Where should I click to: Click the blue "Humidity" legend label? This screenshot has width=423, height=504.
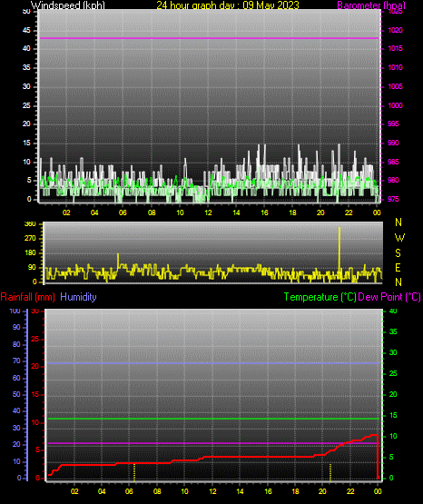[78, 297]
